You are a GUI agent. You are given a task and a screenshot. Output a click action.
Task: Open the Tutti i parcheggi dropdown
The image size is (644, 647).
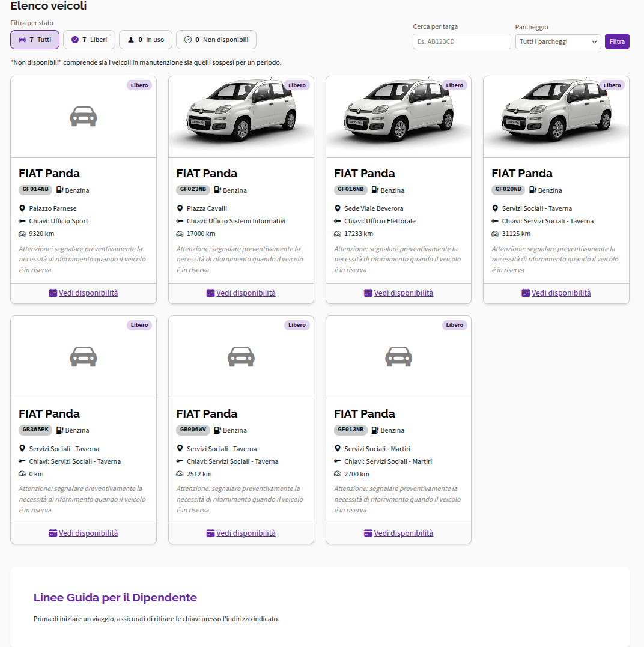click(558, 41)
